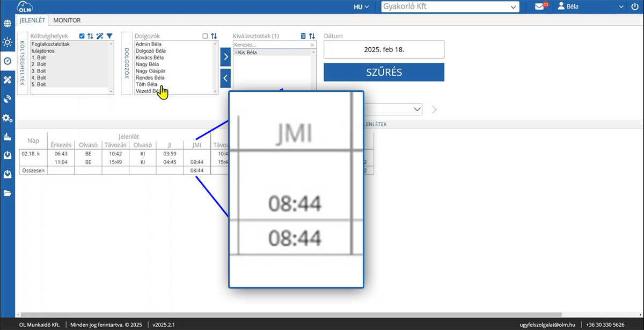Select Admin Béla in Dolgozók list
Image resolution: width=644 pixels, height=330 pixels.
(174, 44)
